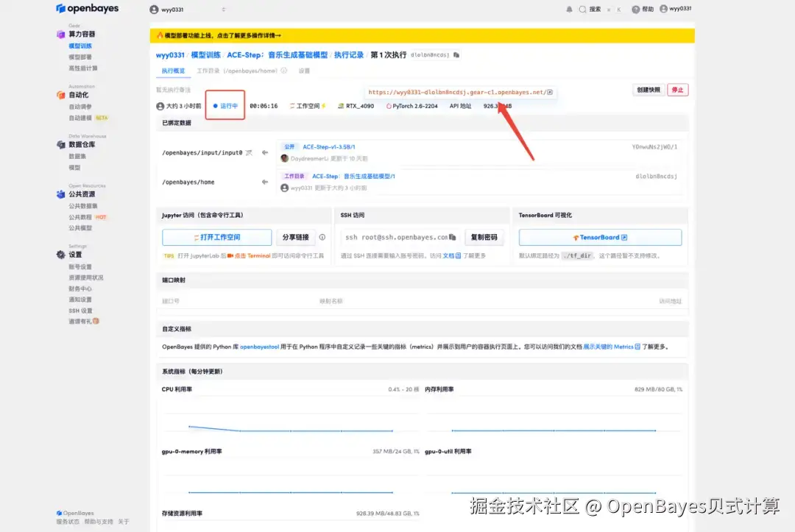The image size is (795, 532).
Task: Click the 创建快照 button
Action: pos(649,90)
